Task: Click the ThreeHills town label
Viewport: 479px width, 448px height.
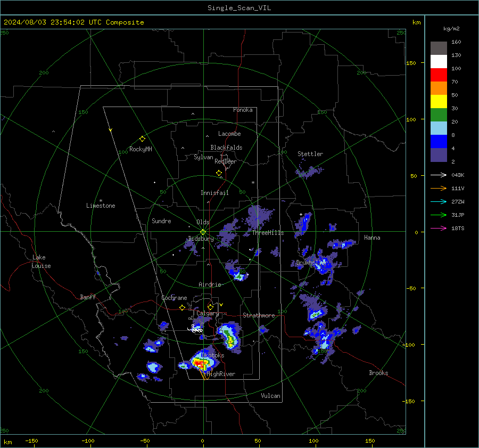Action: coord(268,233)
